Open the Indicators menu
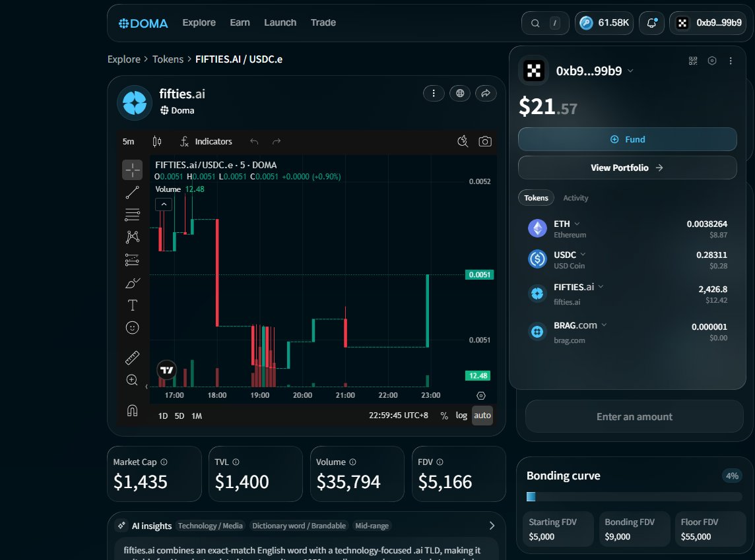 [206, 141]
